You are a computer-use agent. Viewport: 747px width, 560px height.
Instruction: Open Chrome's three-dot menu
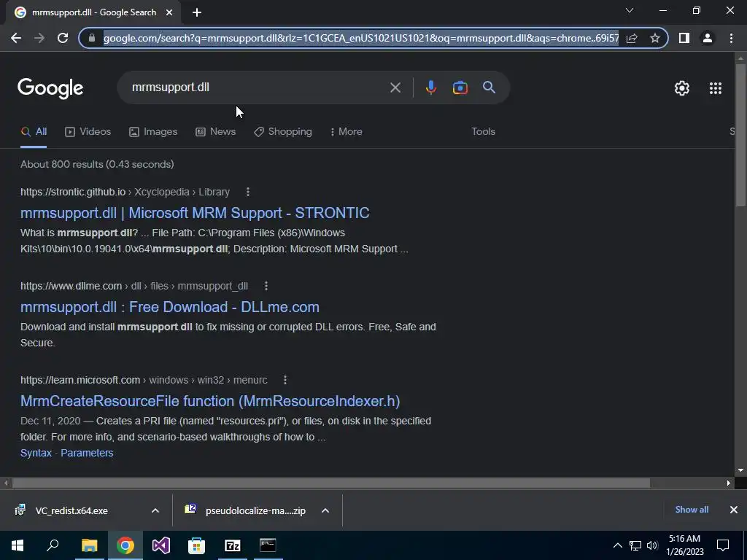tap(731, 38)
